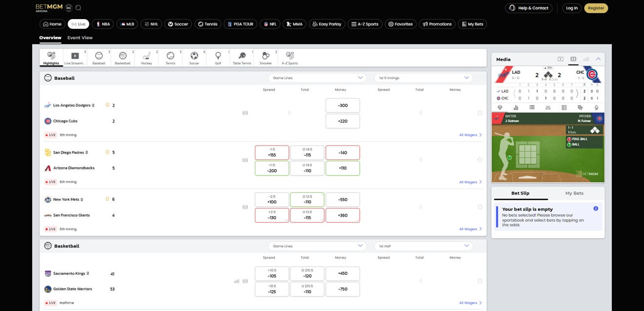The width and height of the screenshot is (644, 311).
Task: Open the 1st Half dropdown
Action: coord(424,246)
